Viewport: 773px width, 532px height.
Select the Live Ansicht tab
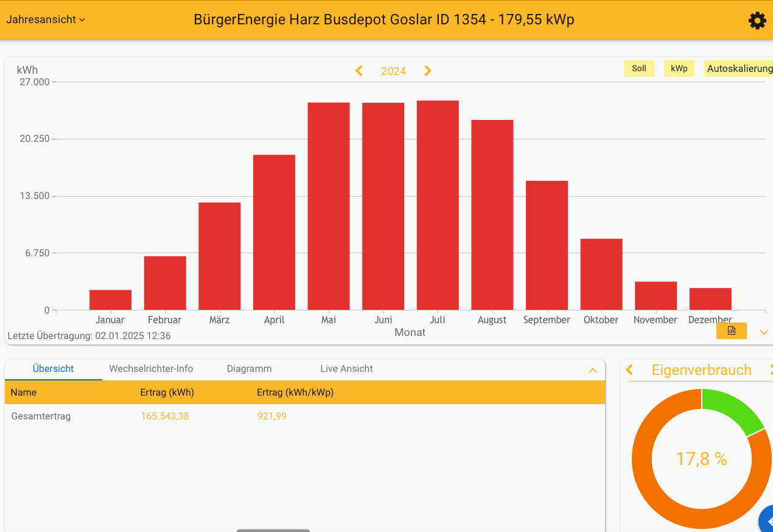[x=346, y=369]
